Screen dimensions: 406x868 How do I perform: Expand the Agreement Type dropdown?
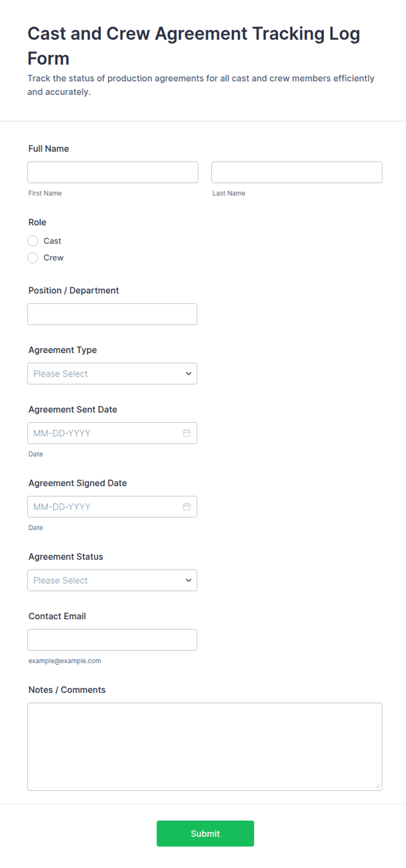(112, 374)
